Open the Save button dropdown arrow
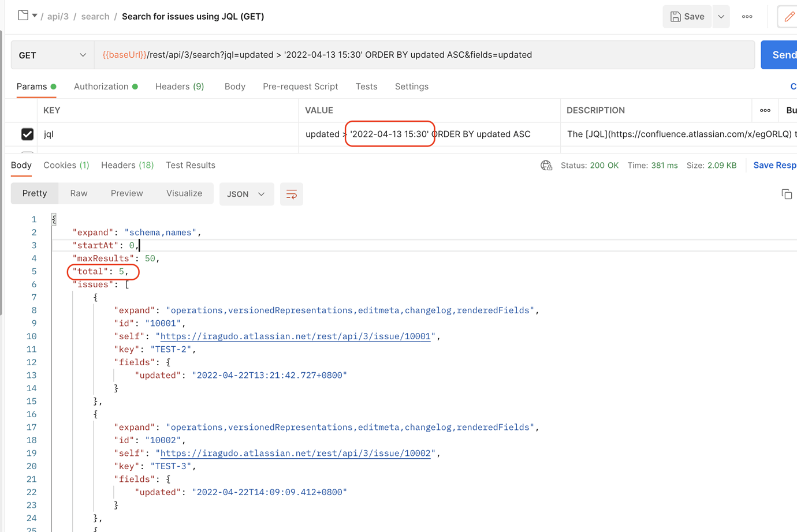Screen dimensions: 797x532 [720, 16]
